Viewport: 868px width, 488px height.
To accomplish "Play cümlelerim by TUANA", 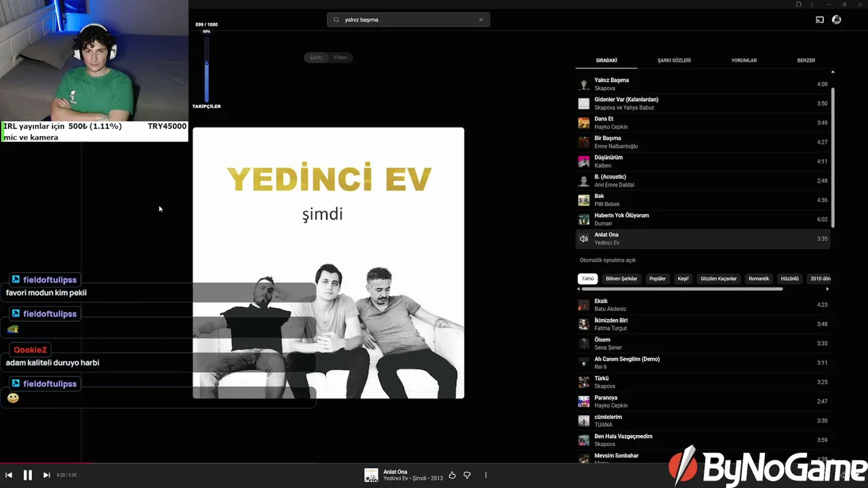I will point(703,421).
